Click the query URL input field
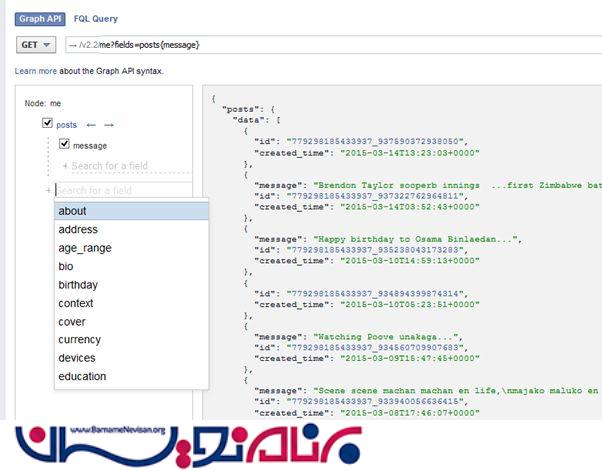This screenshot has width=602, height=470. [x=330, y=45]
